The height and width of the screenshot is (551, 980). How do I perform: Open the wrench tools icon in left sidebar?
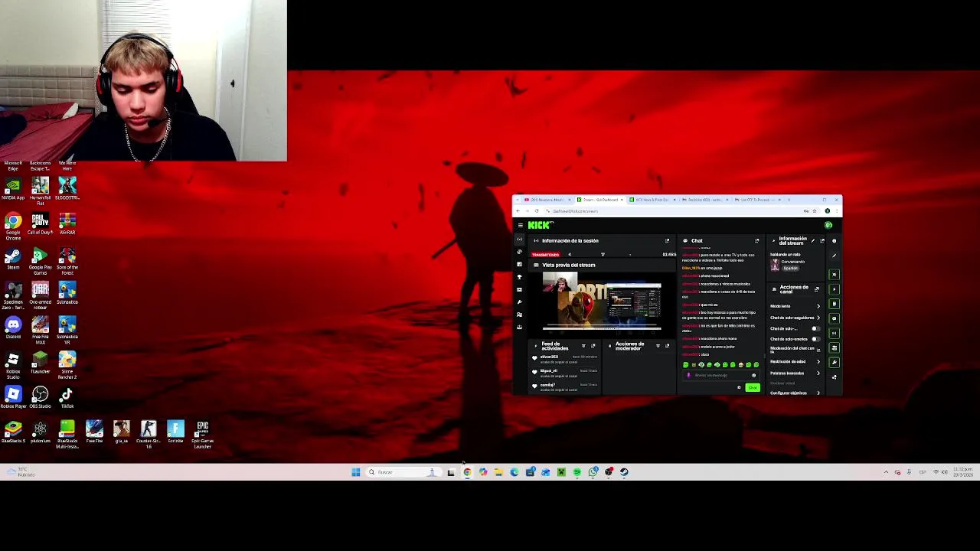[x=519, y=302]
